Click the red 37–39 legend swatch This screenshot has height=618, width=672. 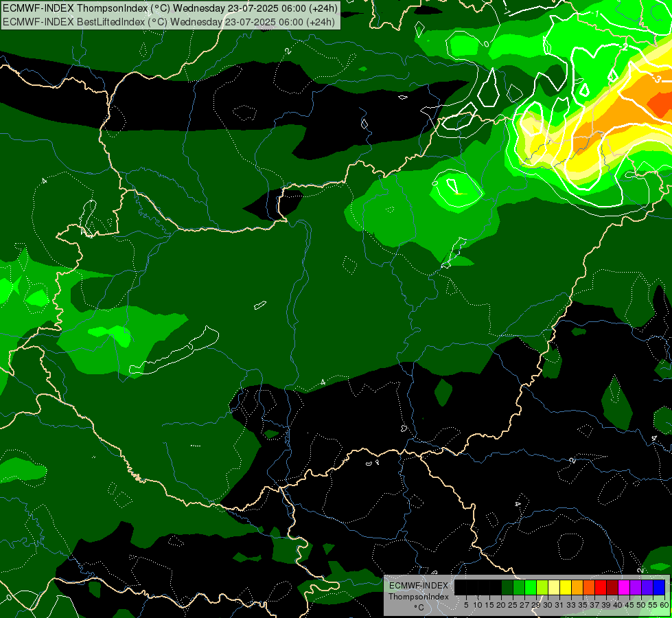(x=601, y=588)
